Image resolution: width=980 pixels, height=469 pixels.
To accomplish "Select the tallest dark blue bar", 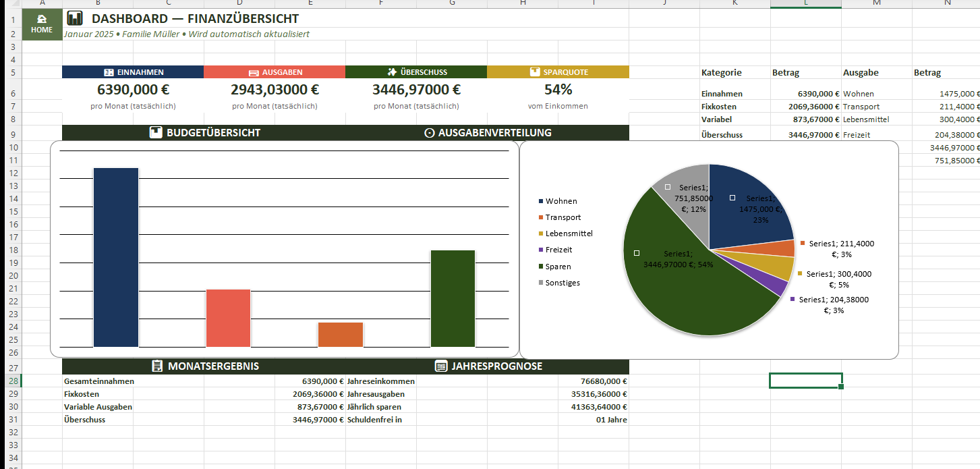I will click(x=116, y=256).
